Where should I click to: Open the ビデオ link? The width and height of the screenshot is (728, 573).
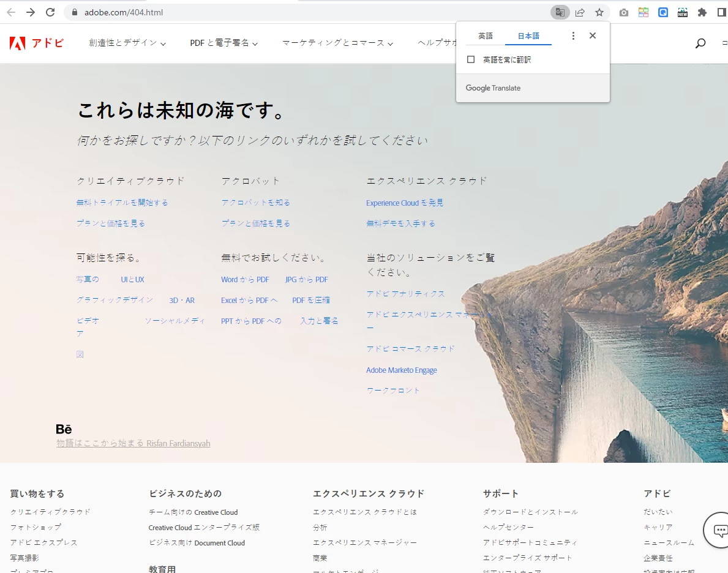[x=88, y=320]
